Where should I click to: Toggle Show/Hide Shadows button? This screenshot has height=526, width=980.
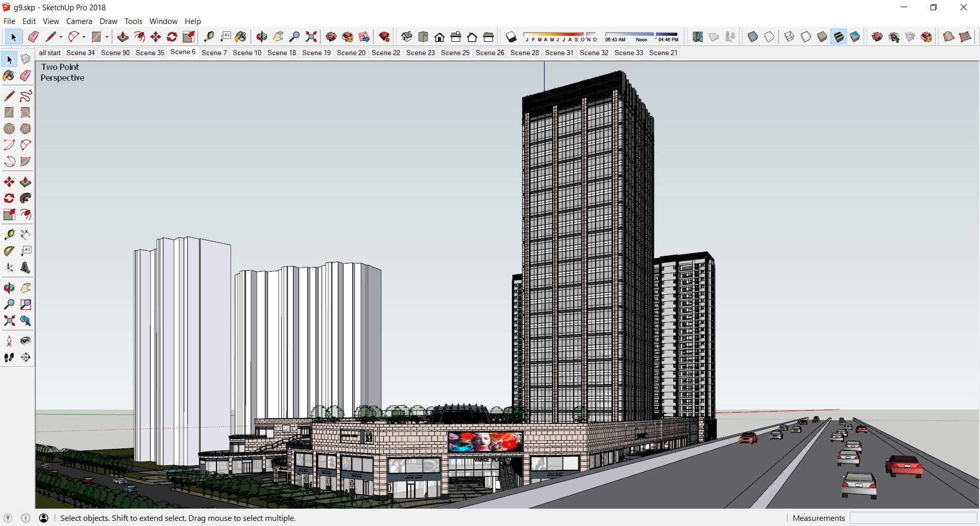(x=511, y=37)
